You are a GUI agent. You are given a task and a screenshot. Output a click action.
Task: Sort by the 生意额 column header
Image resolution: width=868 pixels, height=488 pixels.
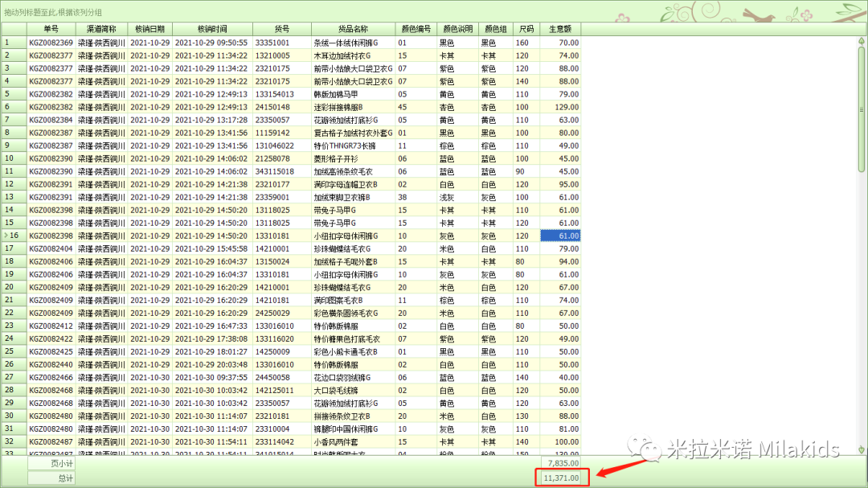(x=560, y=29)
